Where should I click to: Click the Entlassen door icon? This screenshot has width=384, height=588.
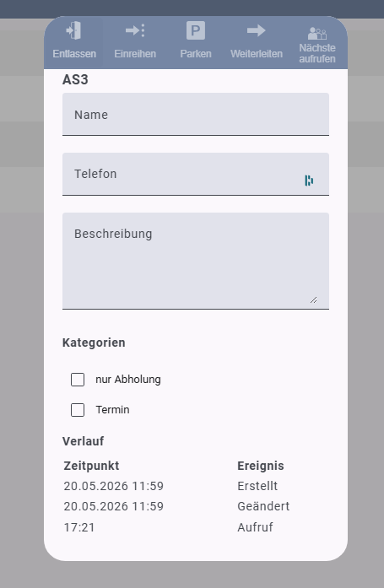tap(74, 30)
